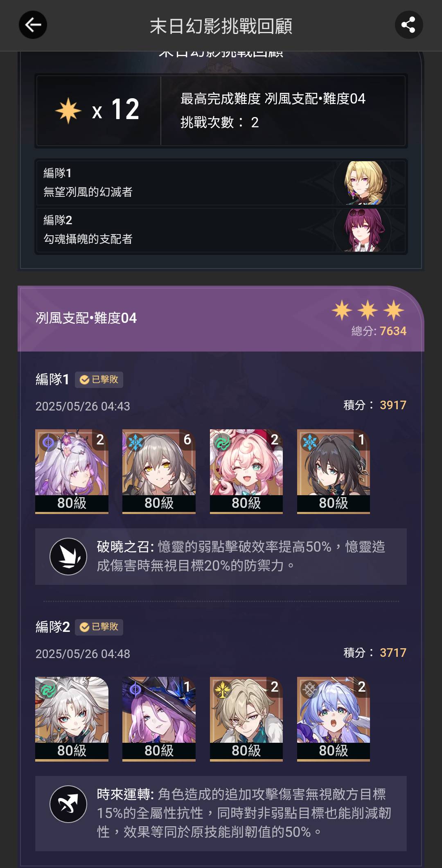Image resolution: width=442 pixels, height=868 pixels.
Task: Select the silver-purple haired character in team 1
Action: tap(72, 471)
